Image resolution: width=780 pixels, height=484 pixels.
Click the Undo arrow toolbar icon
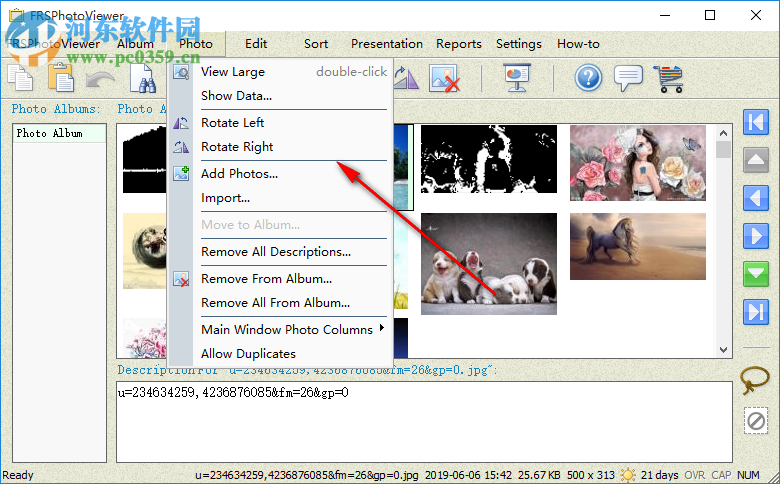pos(100,80)
